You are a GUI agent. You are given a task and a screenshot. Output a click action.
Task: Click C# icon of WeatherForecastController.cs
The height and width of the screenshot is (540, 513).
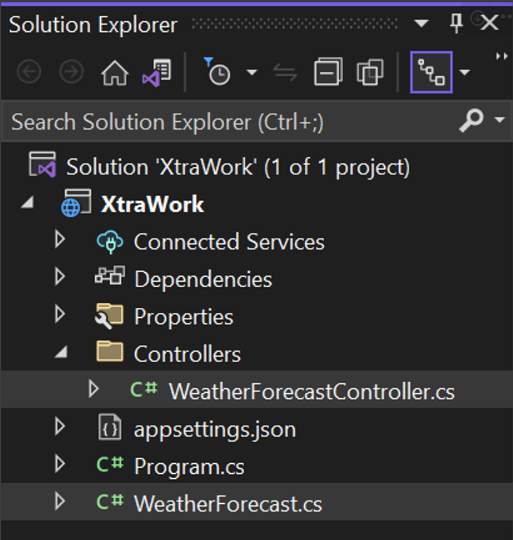click(144, 390)
